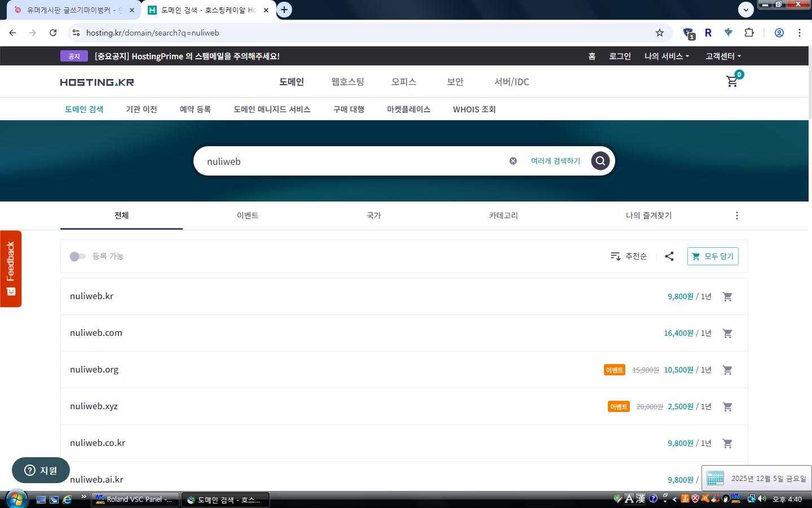Viewport: 812px width, 508px height.
Task: Open the 여러개 검색하기 link
Action: pos(555,161)
